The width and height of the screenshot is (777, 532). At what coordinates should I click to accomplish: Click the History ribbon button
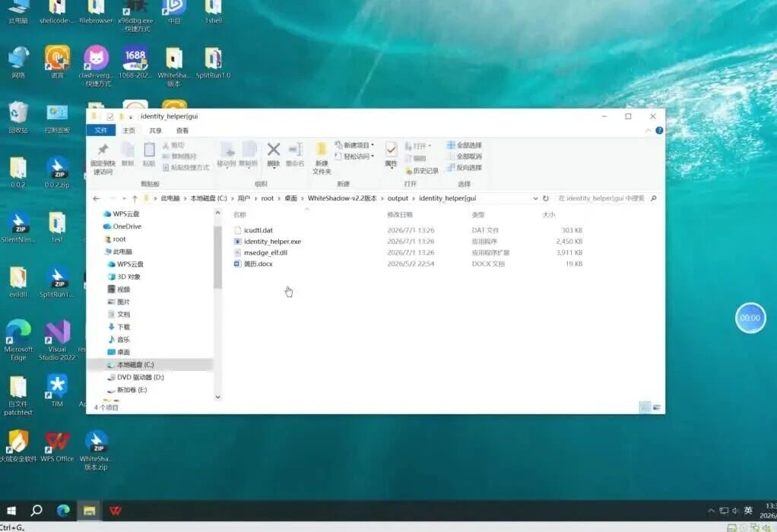pos(422,171)
